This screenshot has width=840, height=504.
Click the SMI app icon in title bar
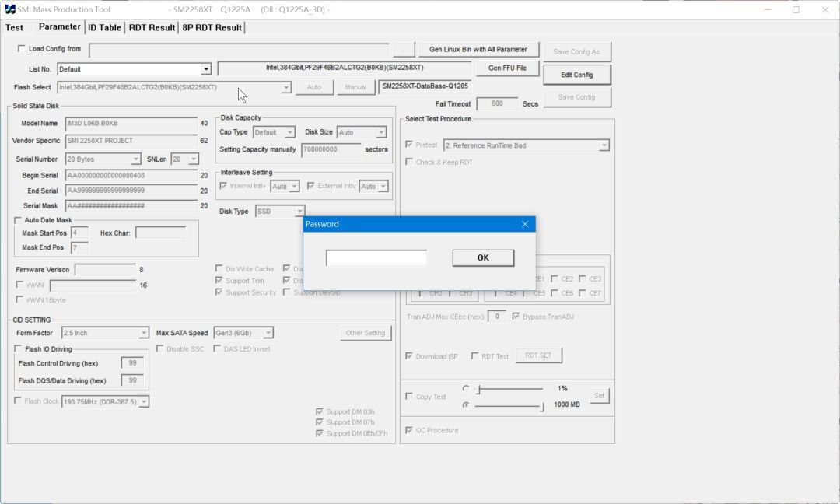point(10,9)
